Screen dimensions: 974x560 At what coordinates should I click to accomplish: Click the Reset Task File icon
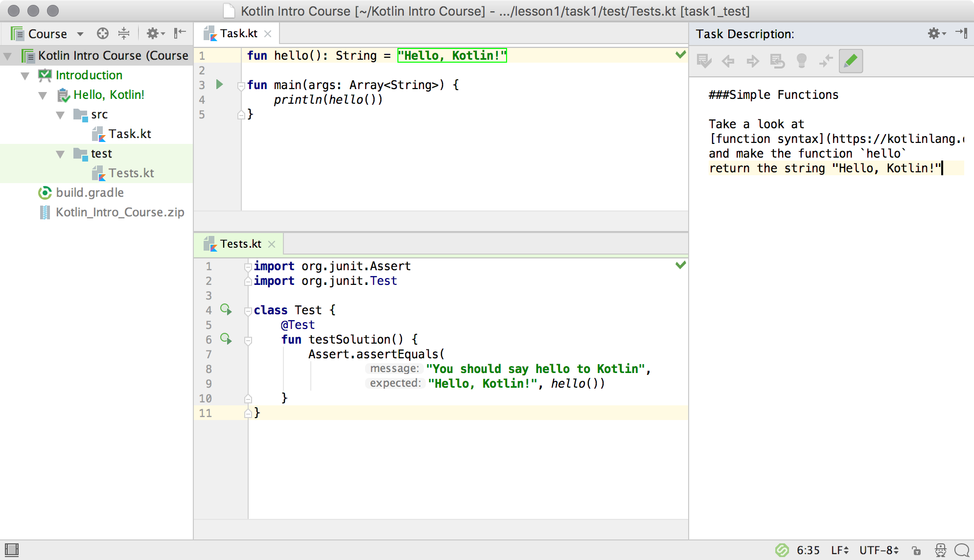[x=777, y=61]
